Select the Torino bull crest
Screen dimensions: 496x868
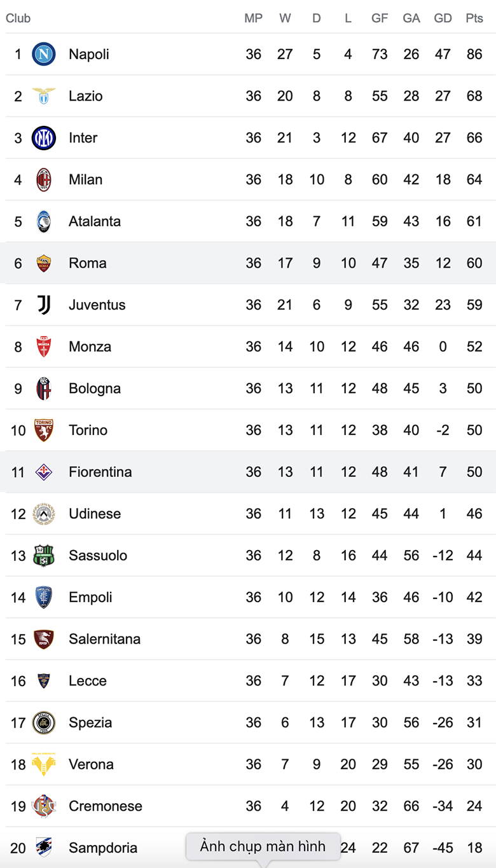44,431
